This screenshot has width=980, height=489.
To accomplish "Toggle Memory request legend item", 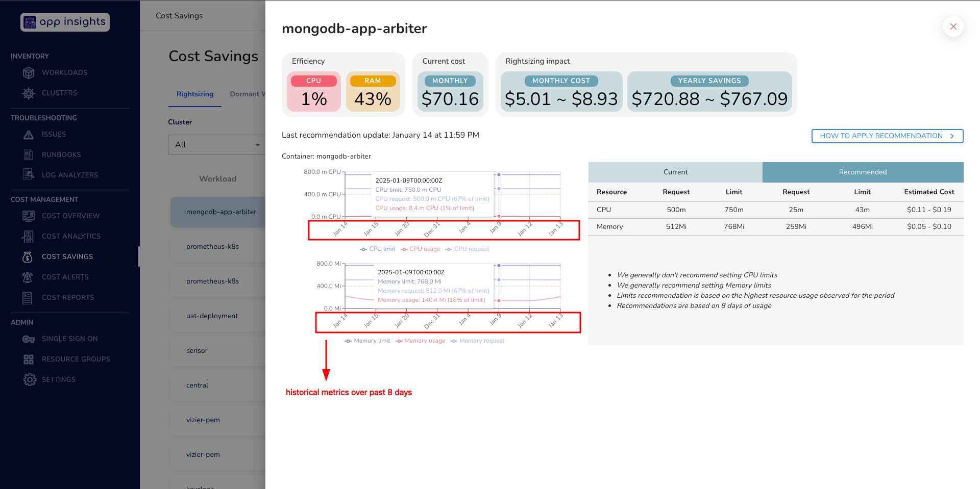I will click(x=477, y=341).
